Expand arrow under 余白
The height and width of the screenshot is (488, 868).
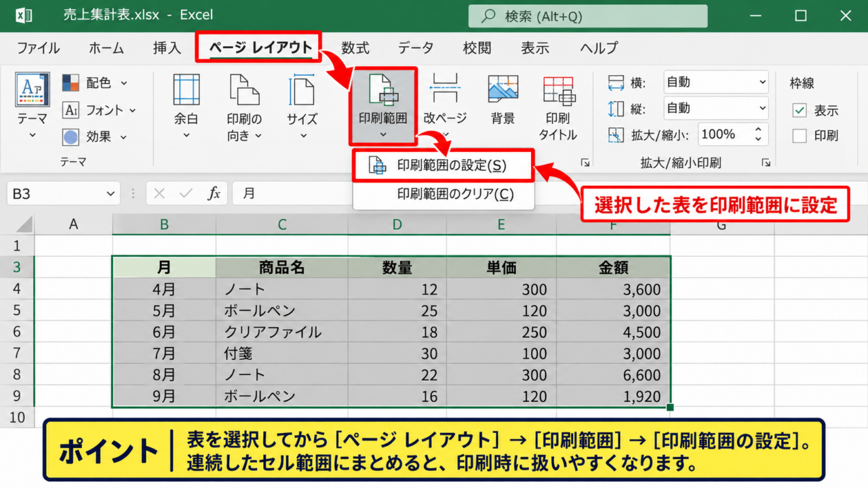click(186, 135)
